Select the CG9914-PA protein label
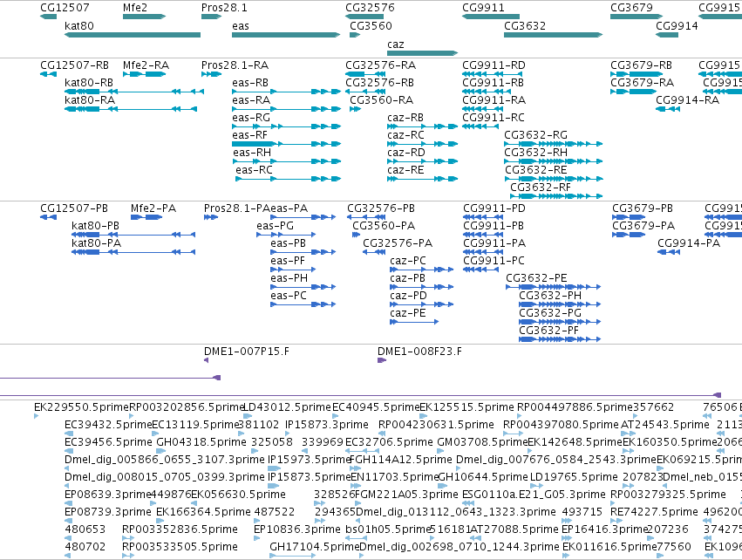The image size is (742, 560). point(689,243)
